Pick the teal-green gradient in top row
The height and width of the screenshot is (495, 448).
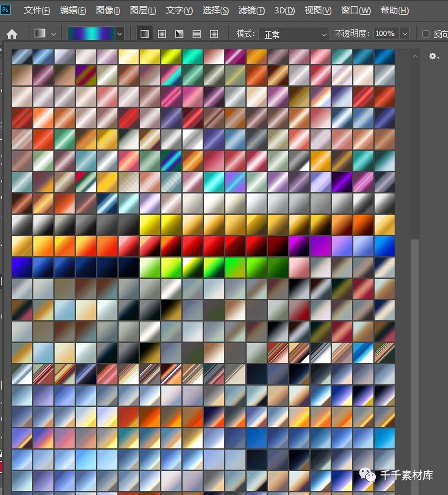point(193,57)
